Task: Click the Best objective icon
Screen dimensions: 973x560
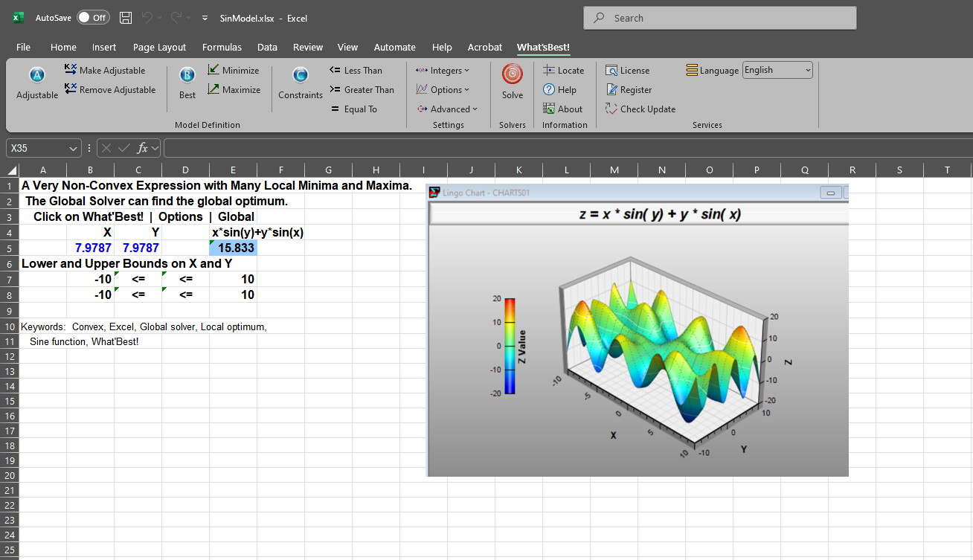Action: point(187,75)
